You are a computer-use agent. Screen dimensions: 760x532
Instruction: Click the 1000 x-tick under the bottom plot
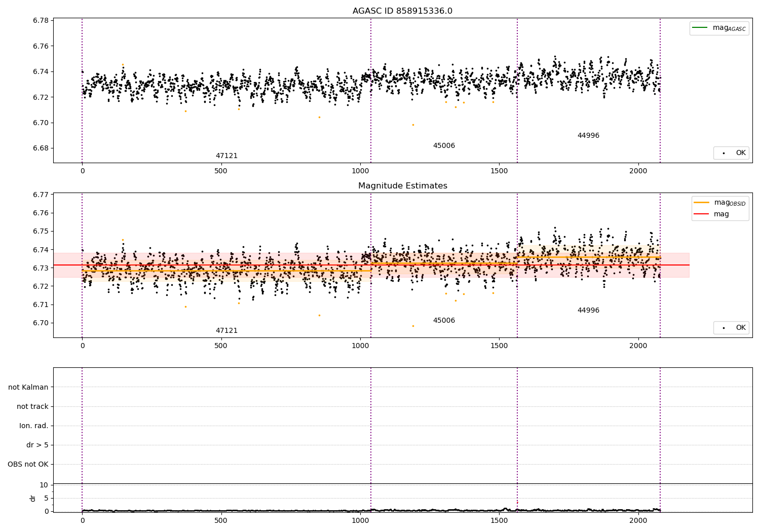(360, 520)
